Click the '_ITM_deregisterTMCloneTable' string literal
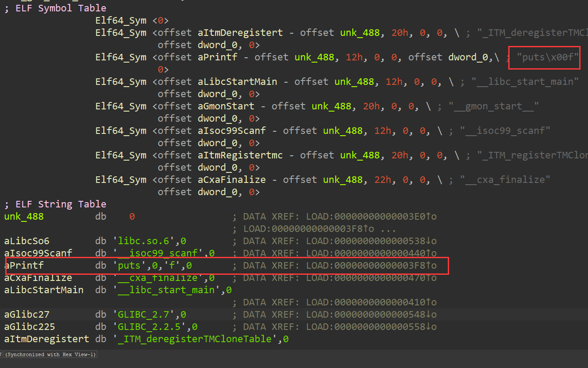The width and height of the screenshot is (588, 368). [195, 339]
